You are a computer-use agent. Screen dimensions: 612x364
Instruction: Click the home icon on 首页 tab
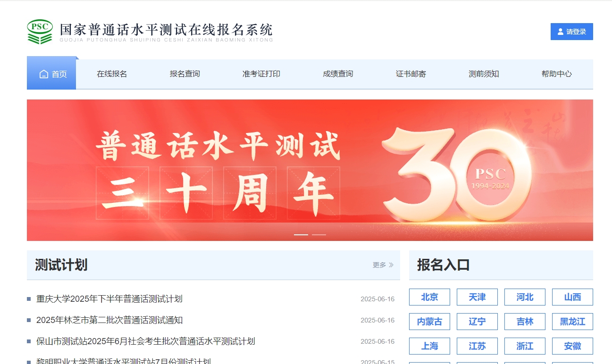[x=42, y=74]
